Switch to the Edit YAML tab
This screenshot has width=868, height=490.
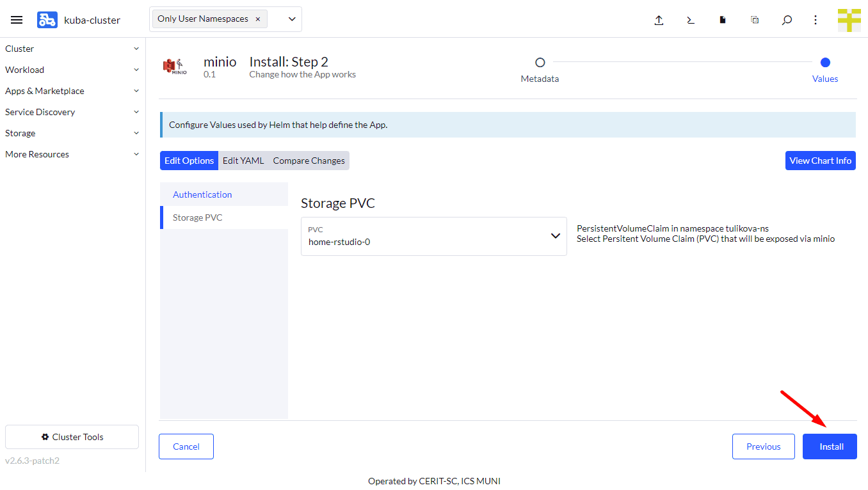tap(243, 161)
